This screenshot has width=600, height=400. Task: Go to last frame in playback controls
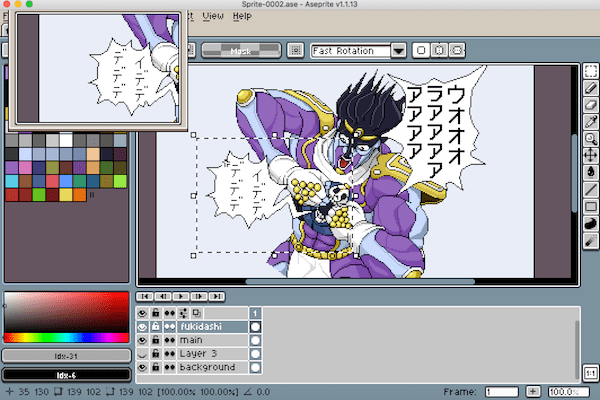(217, 296)
